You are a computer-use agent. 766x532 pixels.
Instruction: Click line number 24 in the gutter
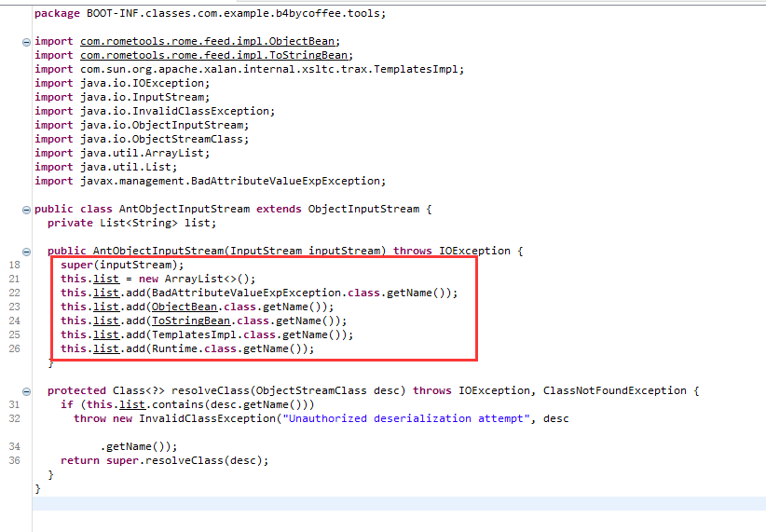(15, 321)
